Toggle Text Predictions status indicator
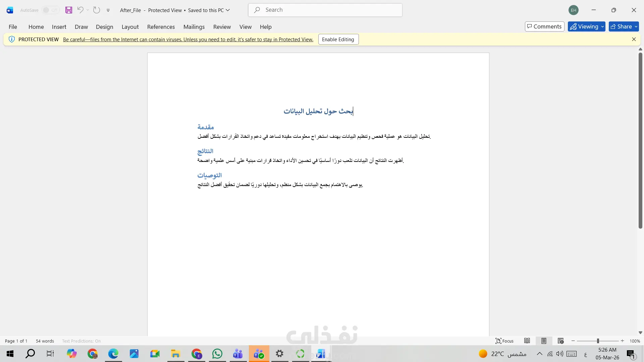644x362 pixels. point(81,341)
